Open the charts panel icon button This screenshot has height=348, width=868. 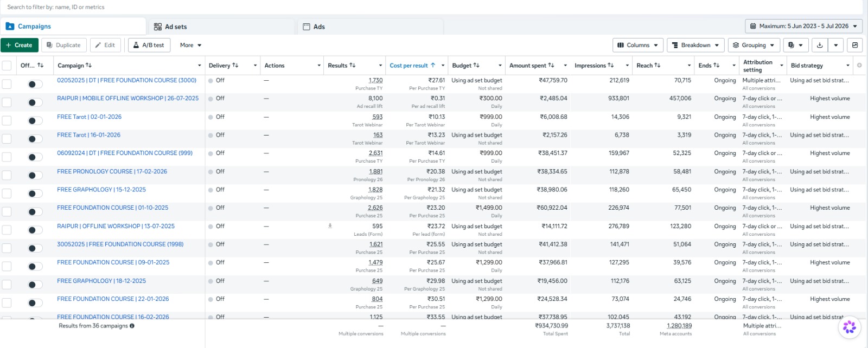click(855, 45)
